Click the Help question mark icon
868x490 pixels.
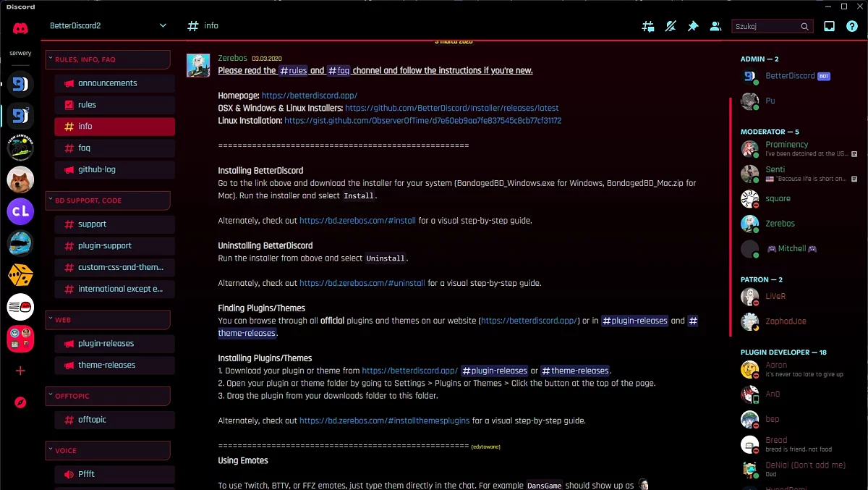click(852, 26)
